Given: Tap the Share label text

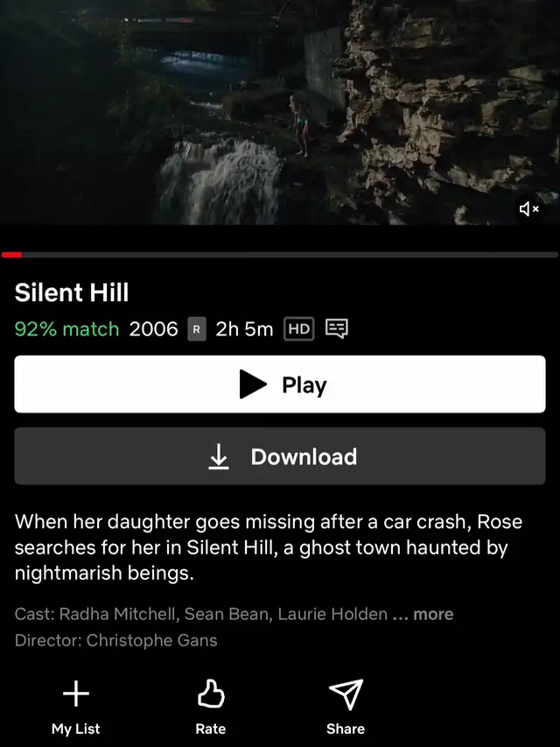Looking at the screenshot, I should pos(346,729).
